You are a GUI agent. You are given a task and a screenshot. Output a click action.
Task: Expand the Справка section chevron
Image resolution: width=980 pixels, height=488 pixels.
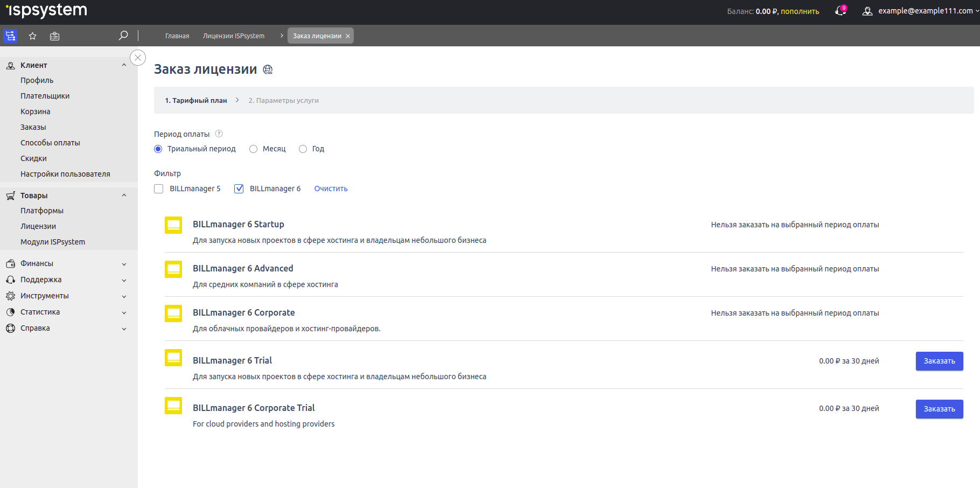[124, 329]
